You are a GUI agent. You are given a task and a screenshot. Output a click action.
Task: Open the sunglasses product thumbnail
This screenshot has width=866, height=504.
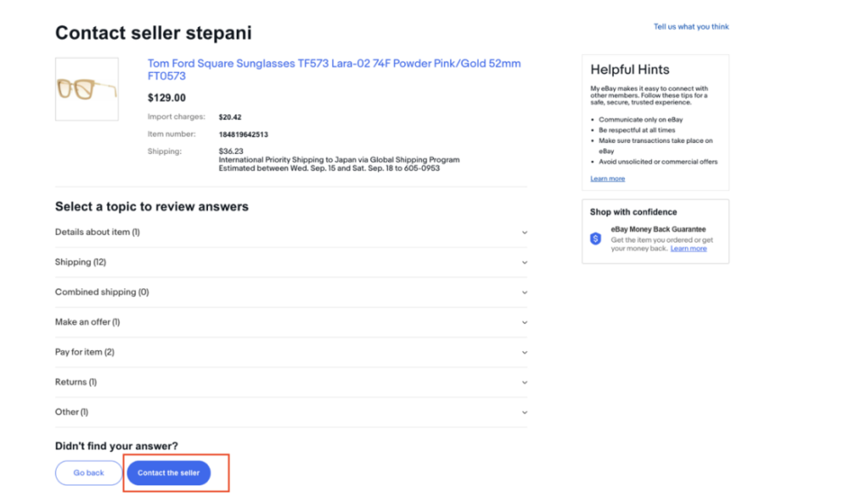point(86,89)
